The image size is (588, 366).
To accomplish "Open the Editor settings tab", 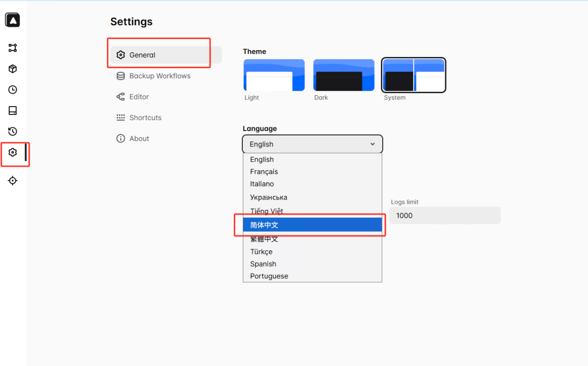I will pyautogui.click(x=139, y=97).
